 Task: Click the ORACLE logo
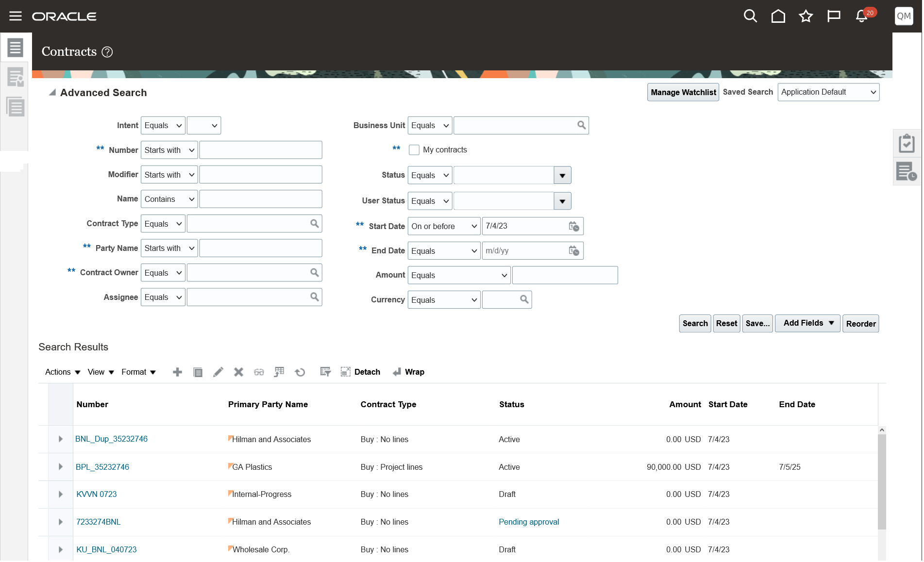64,17
